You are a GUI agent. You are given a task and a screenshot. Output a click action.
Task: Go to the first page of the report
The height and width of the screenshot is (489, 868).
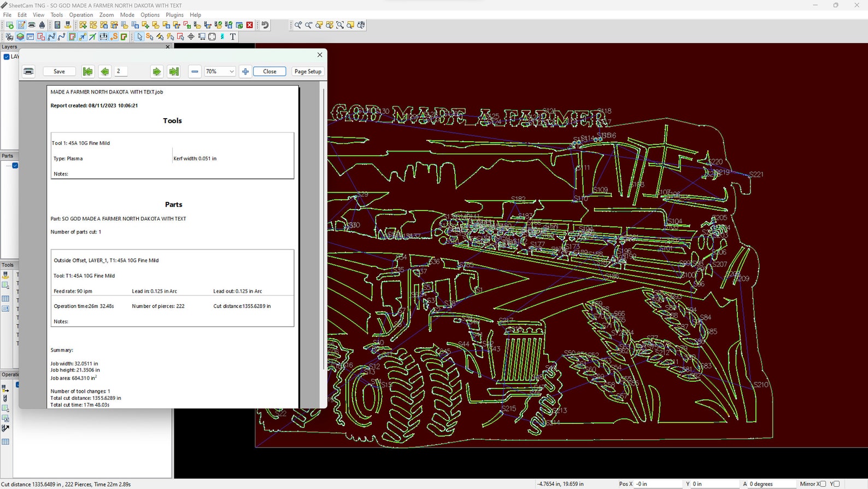(x=87, y=72)
